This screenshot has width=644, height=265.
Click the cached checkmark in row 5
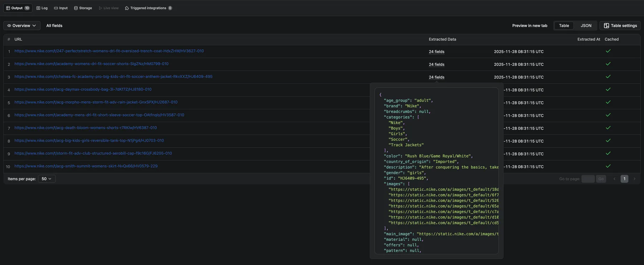pyautogui.click(x=608, y=102)
